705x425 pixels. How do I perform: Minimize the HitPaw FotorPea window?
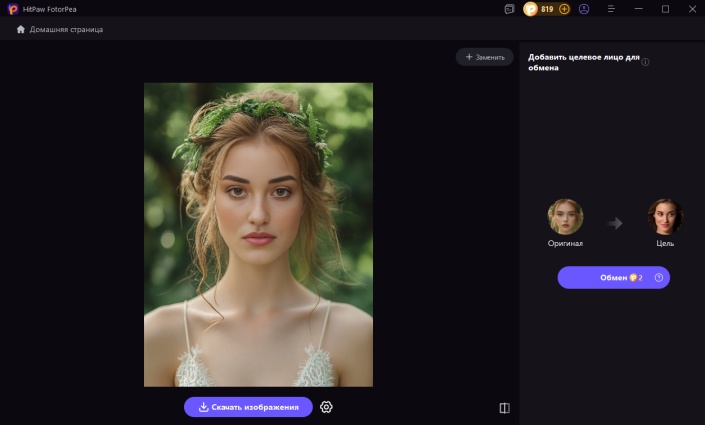click(x=638, y=9)
